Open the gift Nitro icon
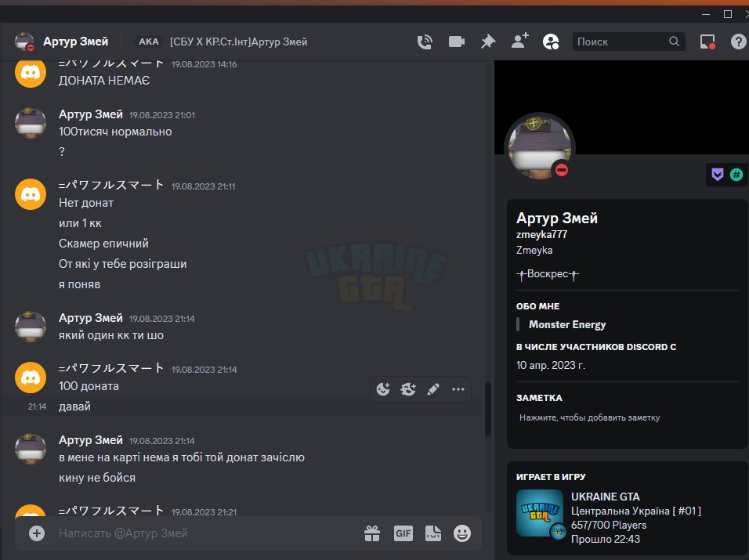This screenshot has height=560, width=749. point(372,533)
